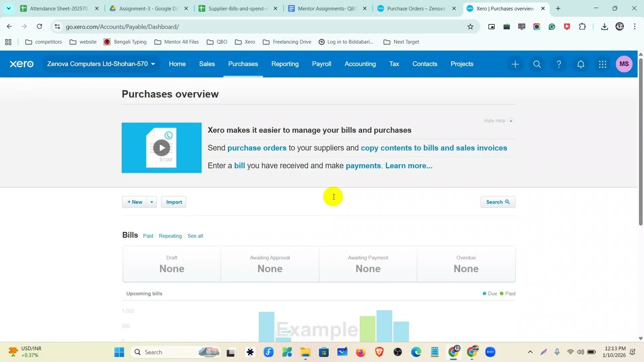Follow the purchase orders link
Image resolution: width=644 pixels, height=362 pixels.
tap(257, 148)
